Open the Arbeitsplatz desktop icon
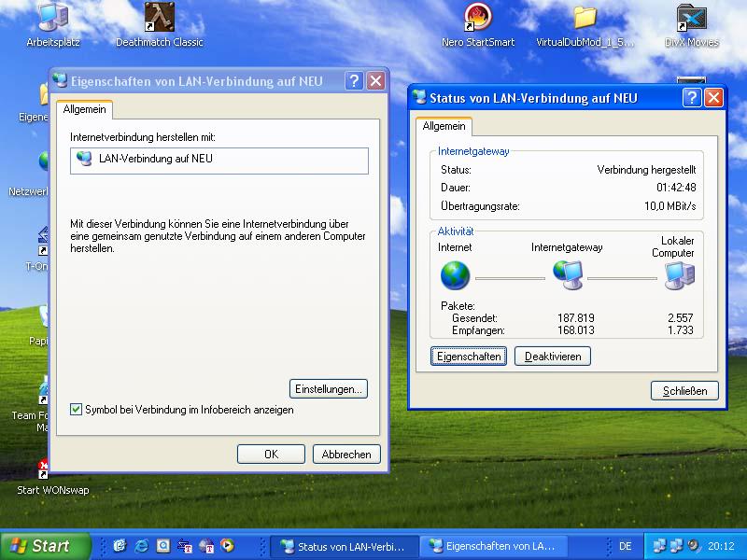Viewport: 747px width, 560px height. pyautogui.click(x=52, y=18)
